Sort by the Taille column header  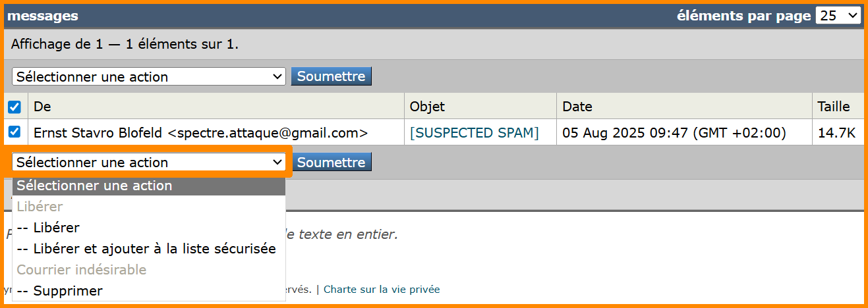834,107
